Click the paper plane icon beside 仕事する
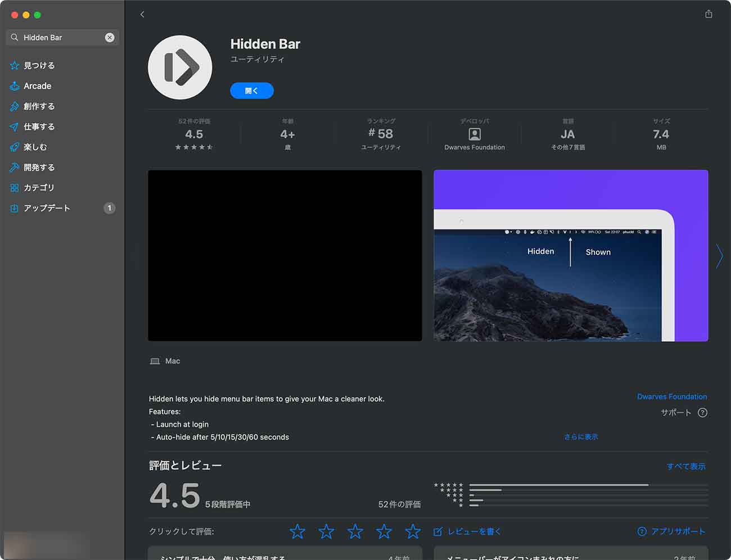This screenshot has width=731, height=560. (x=15, y=127)
